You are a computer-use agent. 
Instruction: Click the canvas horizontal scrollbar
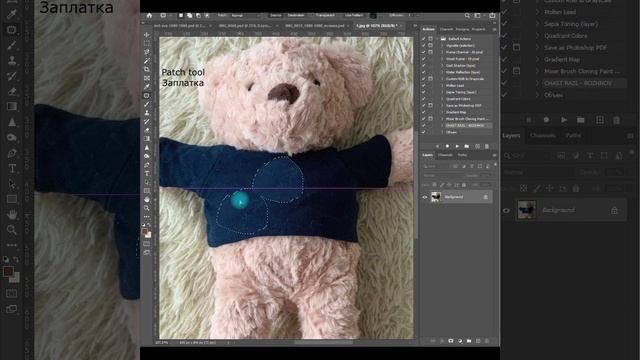click(x=322, y=342)
